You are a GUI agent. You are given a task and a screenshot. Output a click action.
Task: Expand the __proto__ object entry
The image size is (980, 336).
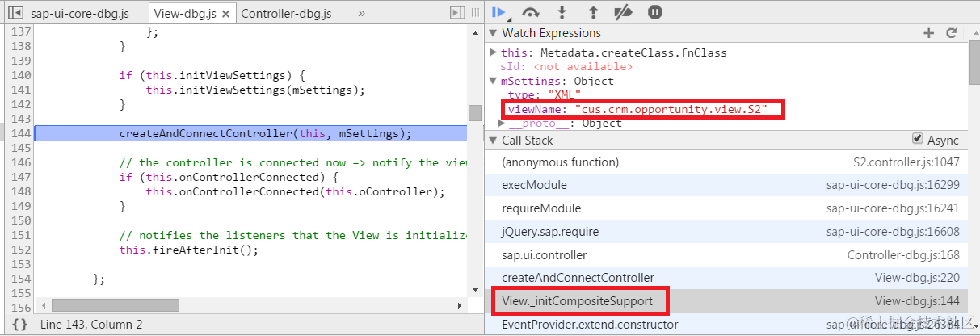point(503,124)
